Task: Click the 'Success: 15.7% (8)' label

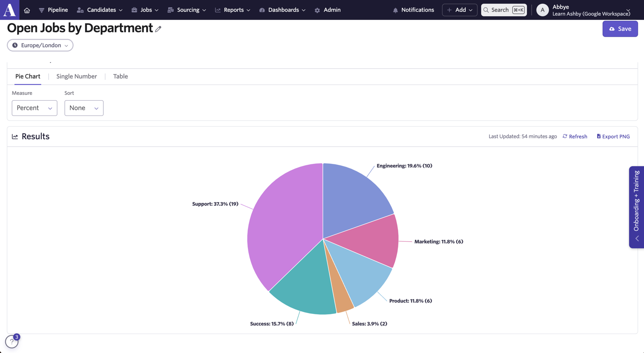Action: click(272, 324)
